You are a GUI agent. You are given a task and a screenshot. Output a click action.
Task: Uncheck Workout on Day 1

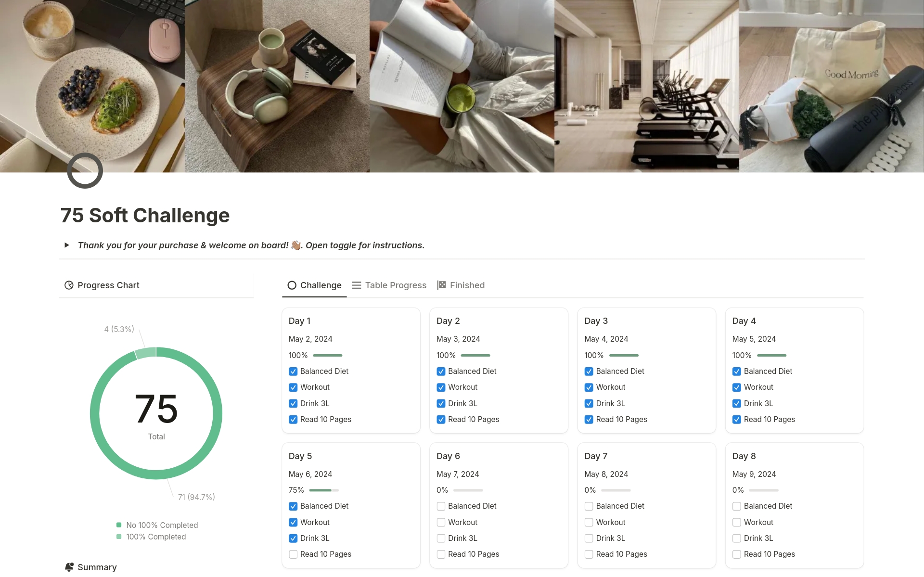[293, 387]
